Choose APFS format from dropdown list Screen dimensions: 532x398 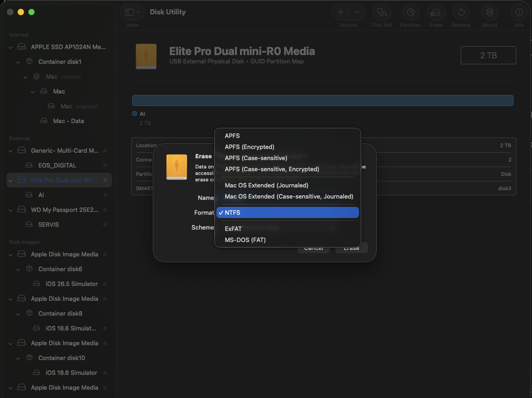tap(287, 136)
